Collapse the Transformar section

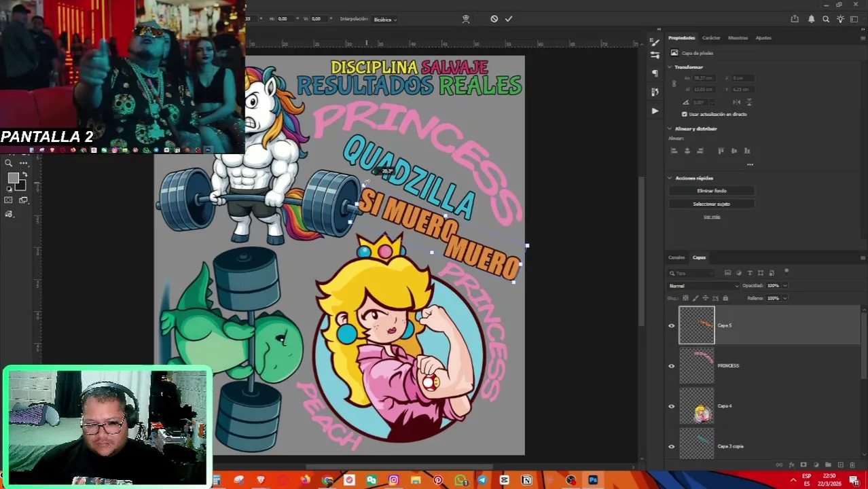670,67
